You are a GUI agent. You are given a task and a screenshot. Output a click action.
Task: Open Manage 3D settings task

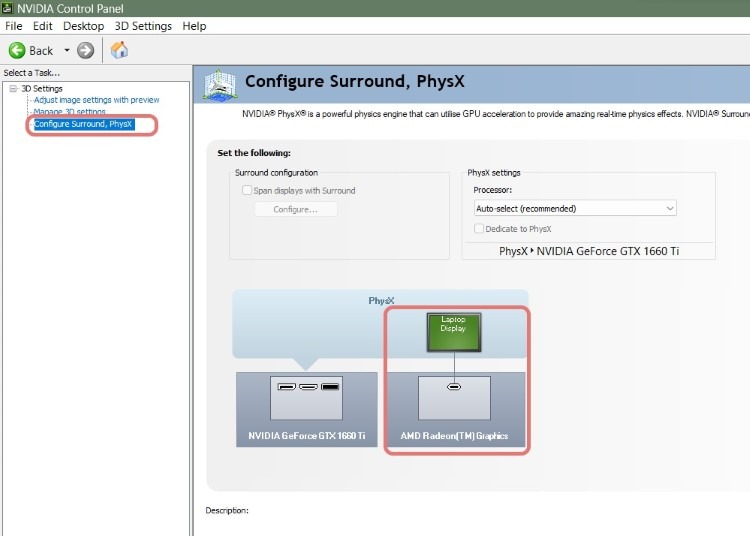pos(69,111)
